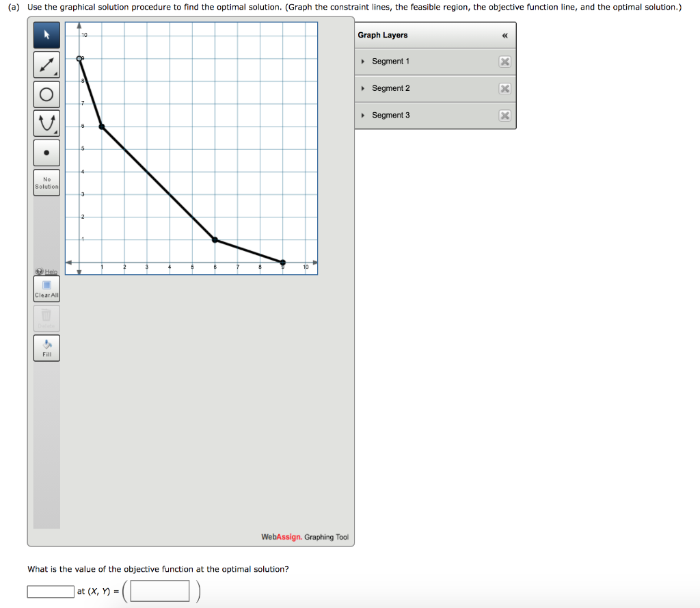Screen dimensions: 700x608
Task: Select the arrow selection tool
Action: pos(46,34)
